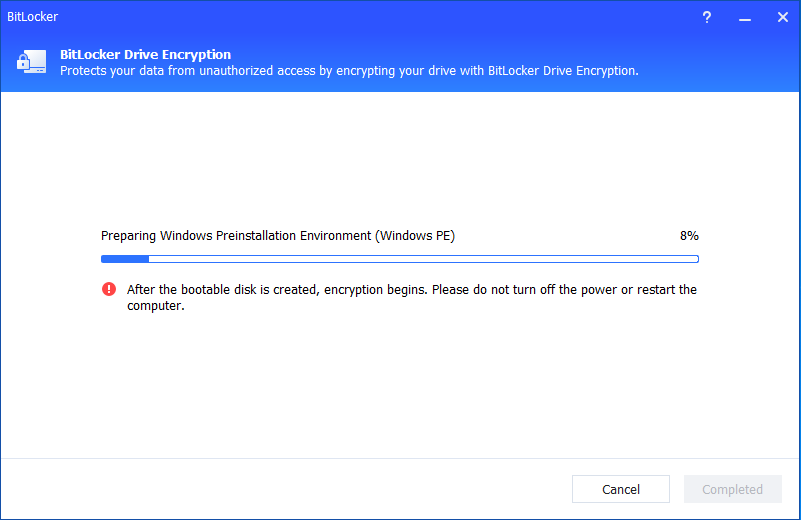Click the BitLocker title in title bar

[33, 18]
